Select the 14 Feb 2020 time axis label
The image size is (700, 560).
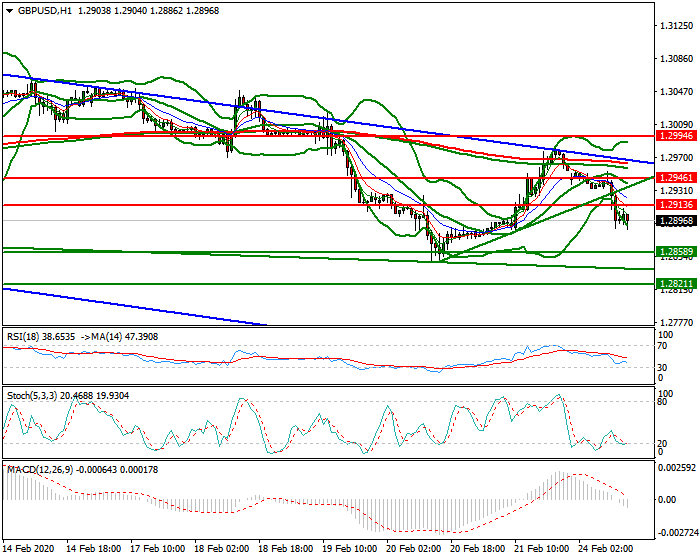tap(28, 548)
